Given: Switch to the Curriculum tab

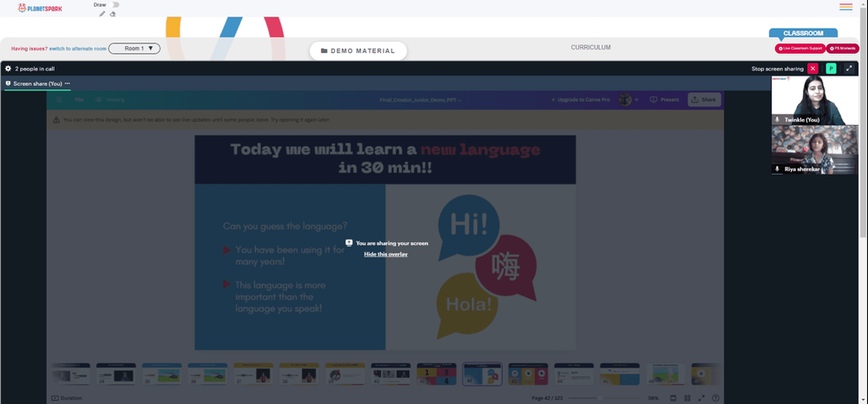Looking at the screenshot, I should coord(590,48).
